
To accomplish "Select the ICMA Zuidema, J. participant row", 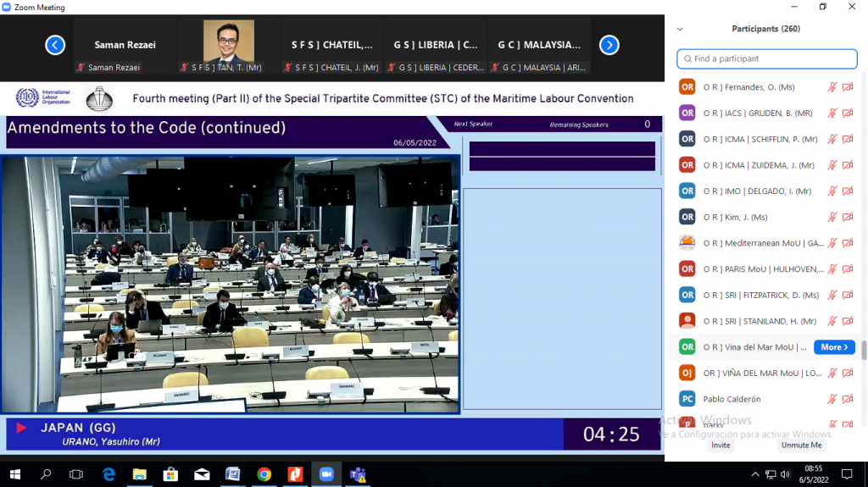I will [x=759, y=165].
